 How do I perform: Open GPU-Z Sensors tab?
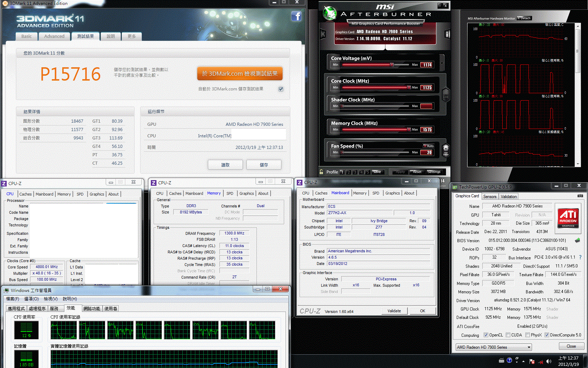pyautogui.click(x=490, y=197)
